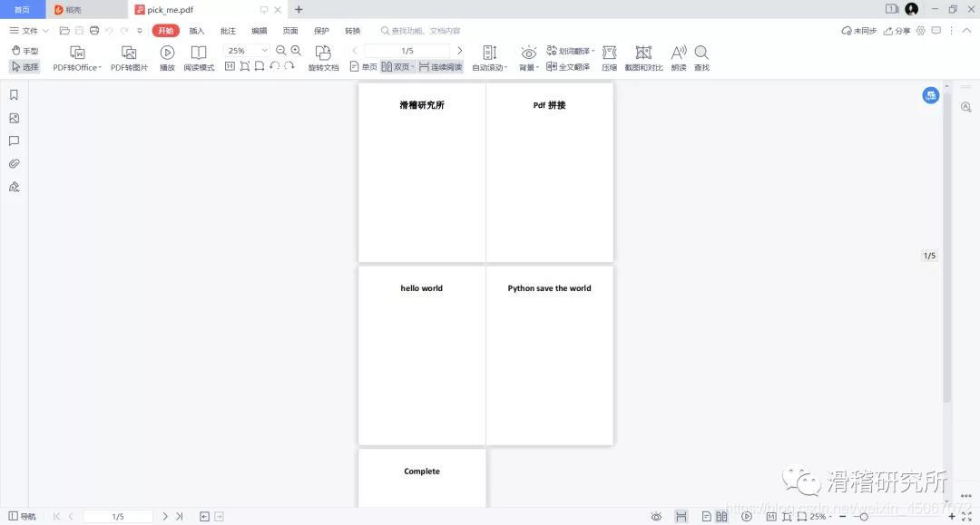Open PDF转Office conversion tool

pos(76,57)
